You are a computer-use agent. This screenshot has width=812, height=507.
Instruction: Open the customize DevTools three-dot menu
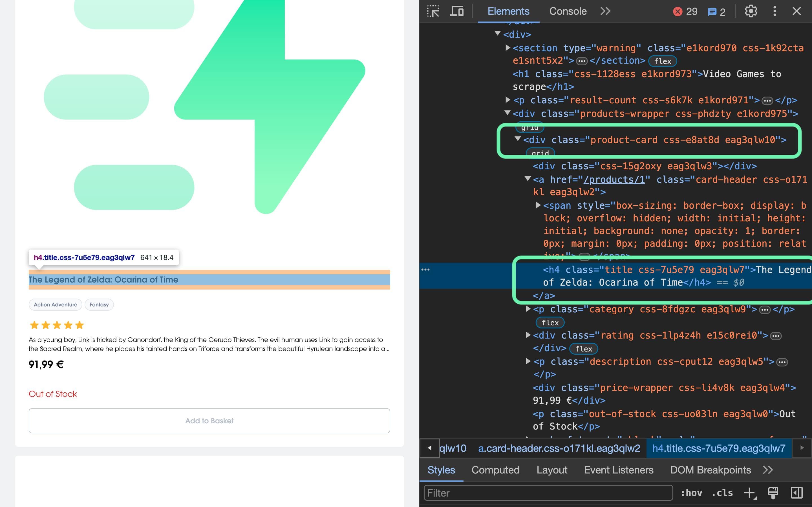click(x=775, y=11)
